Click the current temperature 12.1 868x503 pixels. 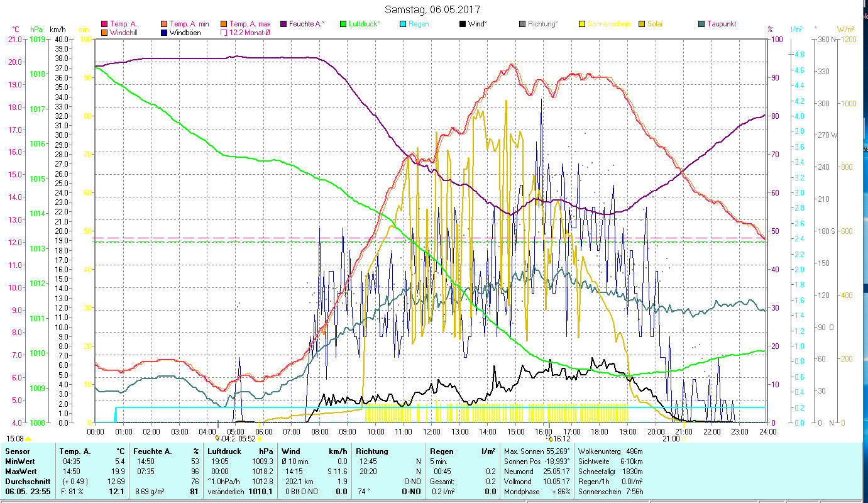pos(116,492)
